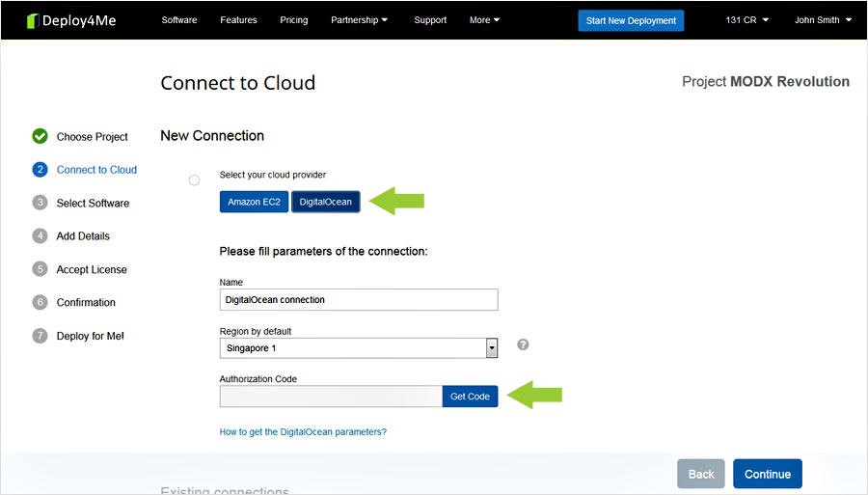
Task: Click the connection Name input field
Action: 359,300
